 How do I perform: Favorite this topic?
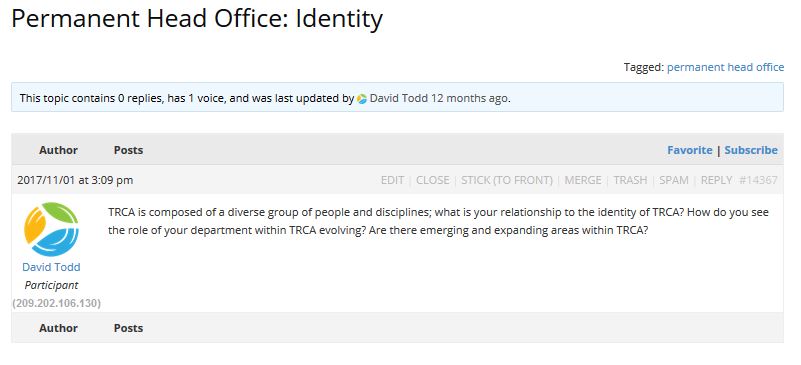click(x=690, y=150)
